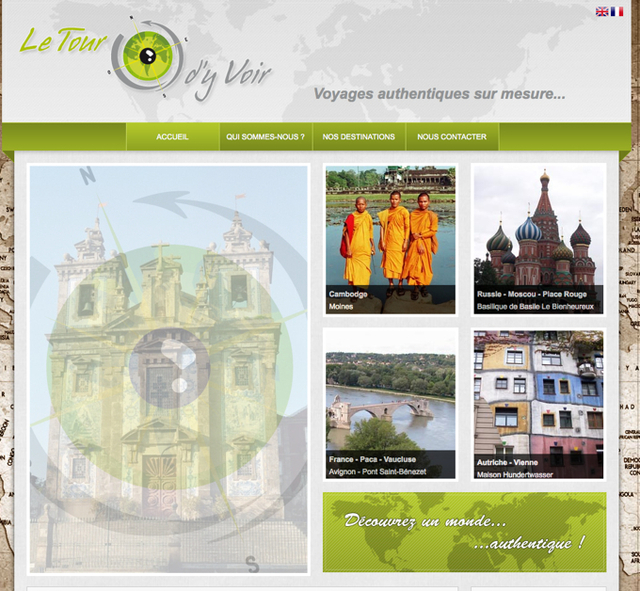Click the compass N marker on slideshow
640x591 pixels.
coord(88,178)
